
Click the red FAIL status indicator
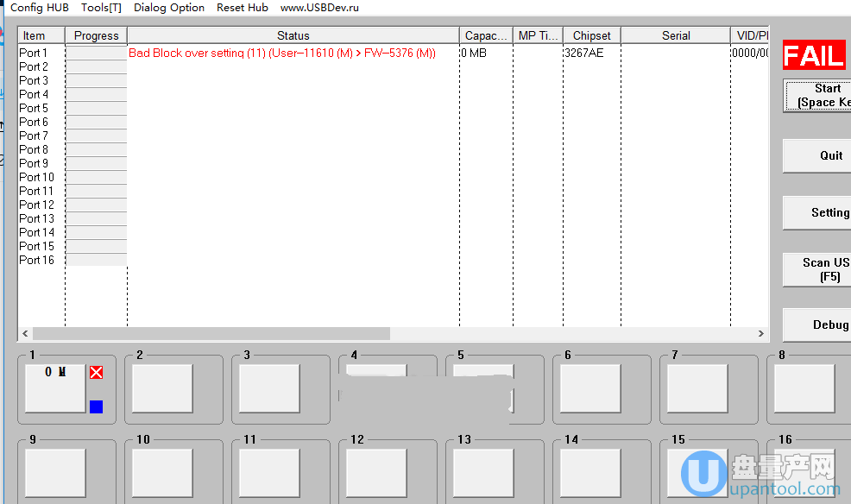[815, 56]
